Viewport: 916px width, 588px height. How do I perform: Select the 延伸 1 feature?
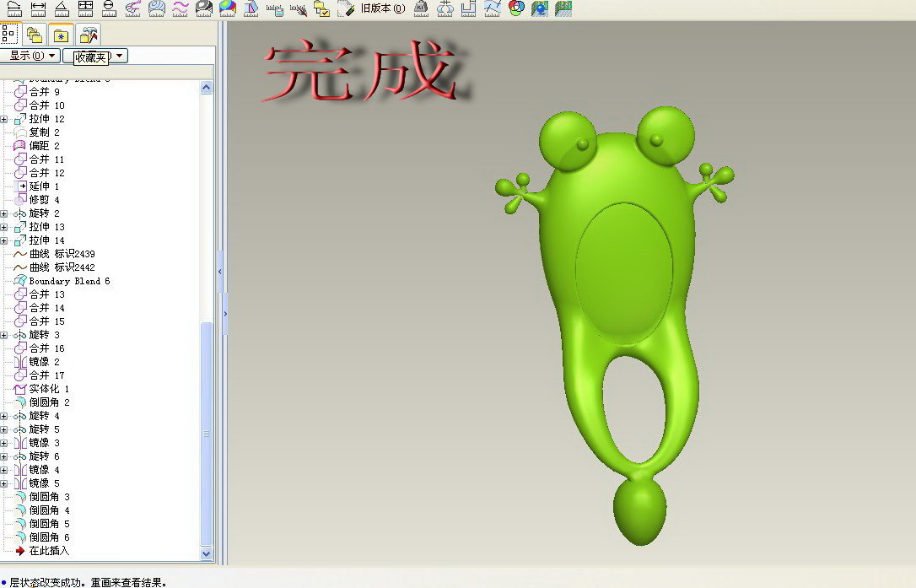click(x=37, y=186)
